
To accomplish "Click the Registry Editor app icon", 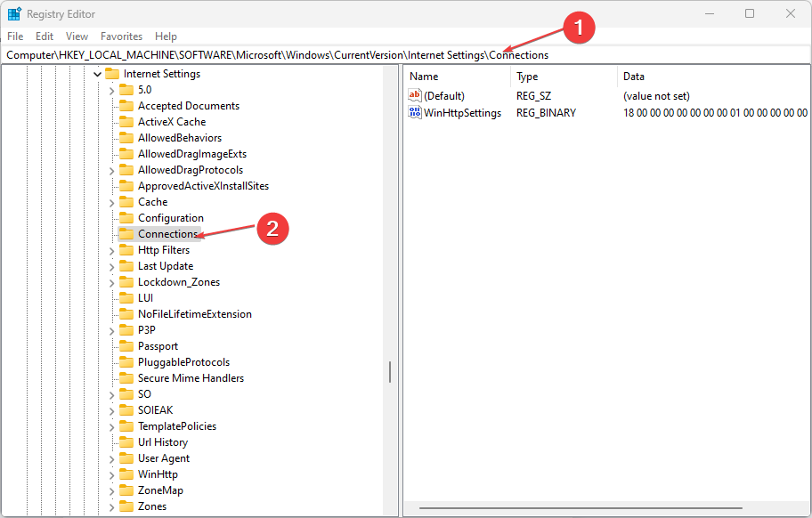I will [x=14, y=14].
